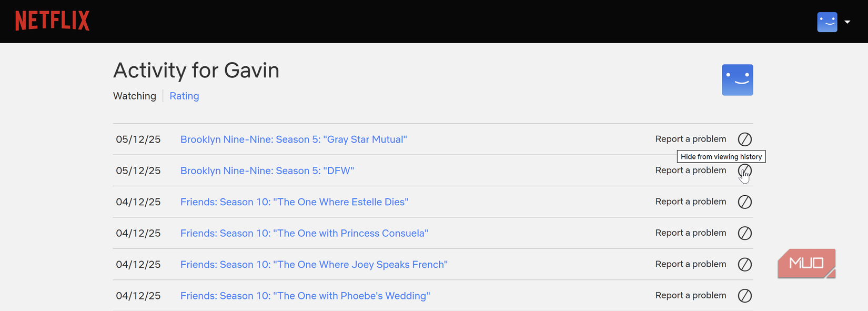The height and width of the screenshot is (311, 868).
Task: Switch to the Rating tab
Action: click(184, 96)
